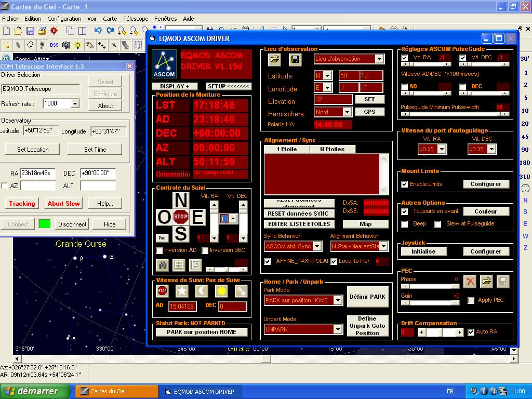
Task: Open the Carte menu
Action: (110, 19)
